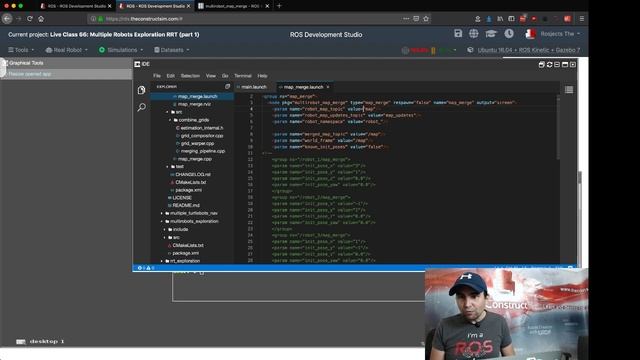The image size is (640, 360).
Task: Open grid_warper.cpp file
Action: coord(197,143)
